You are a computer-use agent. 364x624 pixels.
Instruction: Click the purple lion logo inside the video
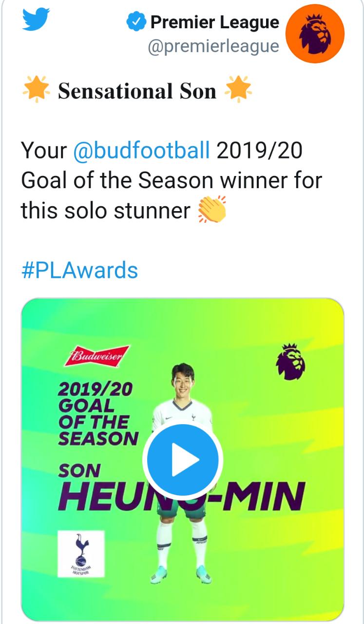pyautogui.click(x=290, y=361)
